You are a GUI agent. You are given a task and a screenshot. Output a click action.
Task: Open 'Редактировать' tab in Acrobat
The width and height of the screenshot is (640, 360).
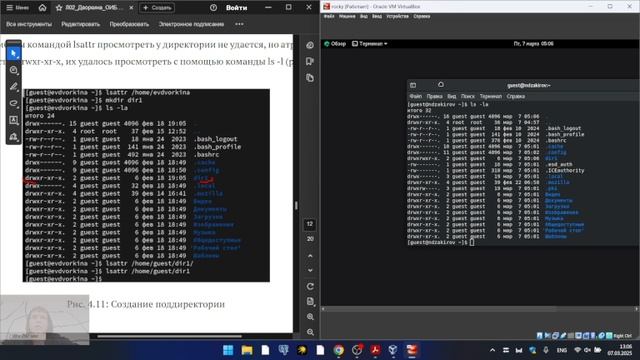pos(80,24)
